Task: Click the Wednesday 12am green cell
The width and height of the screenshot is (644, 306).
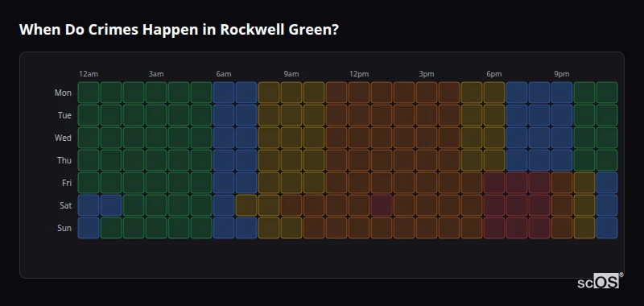Action: (x=89, y=138)
